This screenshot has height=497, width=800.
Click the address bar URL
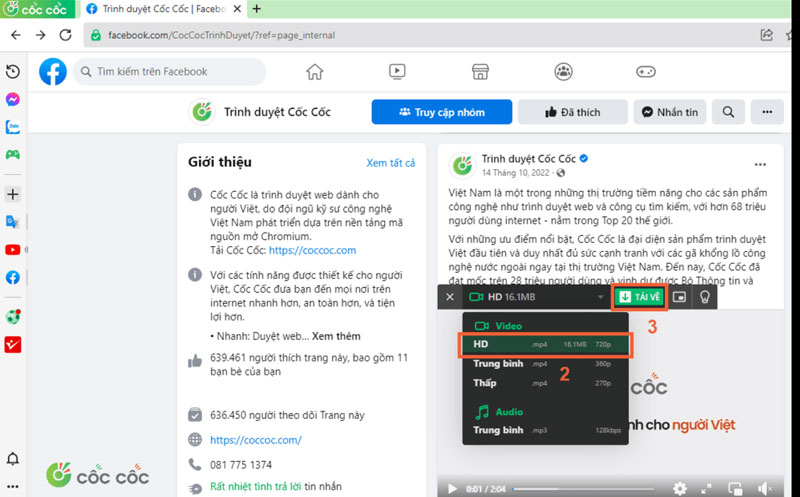[x=221, y=35]
